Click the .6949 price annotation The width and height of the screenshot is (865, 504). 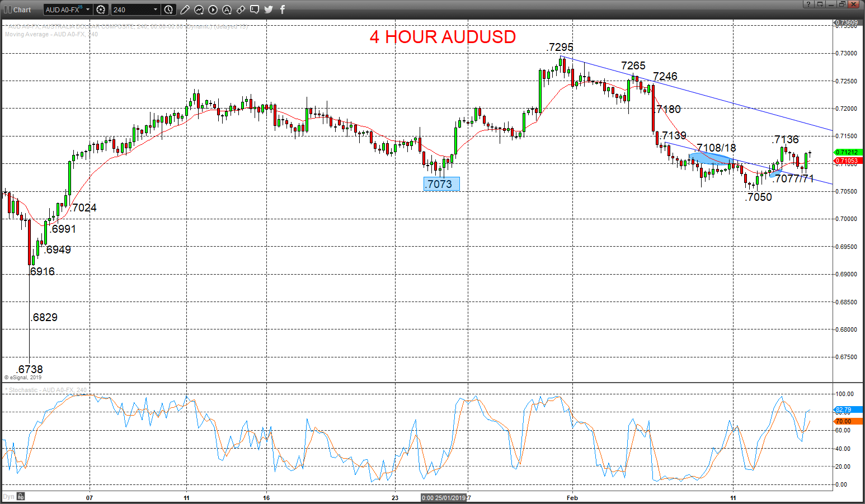pos(58,249)
